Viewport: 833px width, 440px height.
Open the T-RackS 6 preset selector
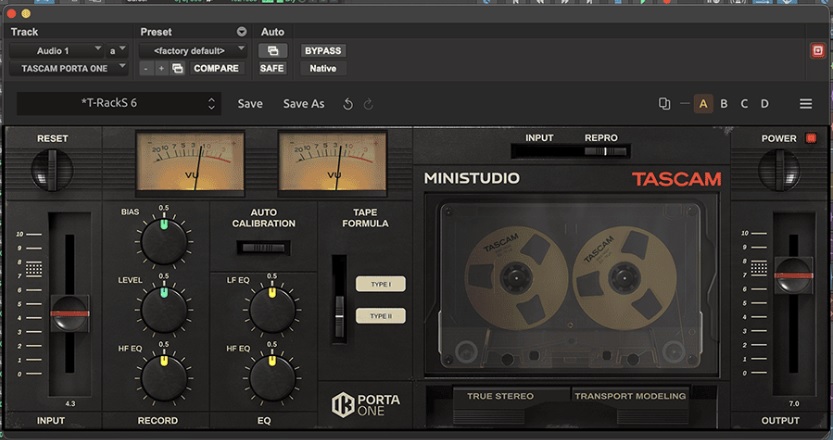click(x=118, y=103)
